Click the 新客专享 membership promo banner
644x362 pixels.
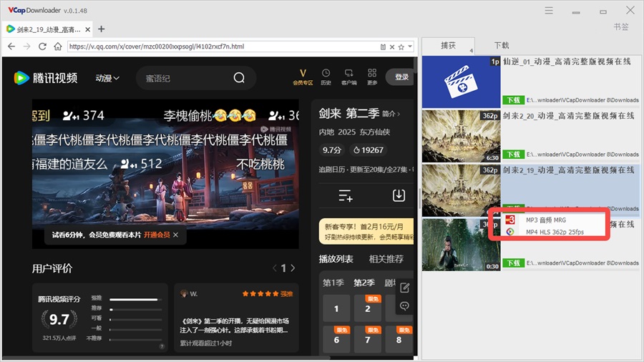[366, 232]
